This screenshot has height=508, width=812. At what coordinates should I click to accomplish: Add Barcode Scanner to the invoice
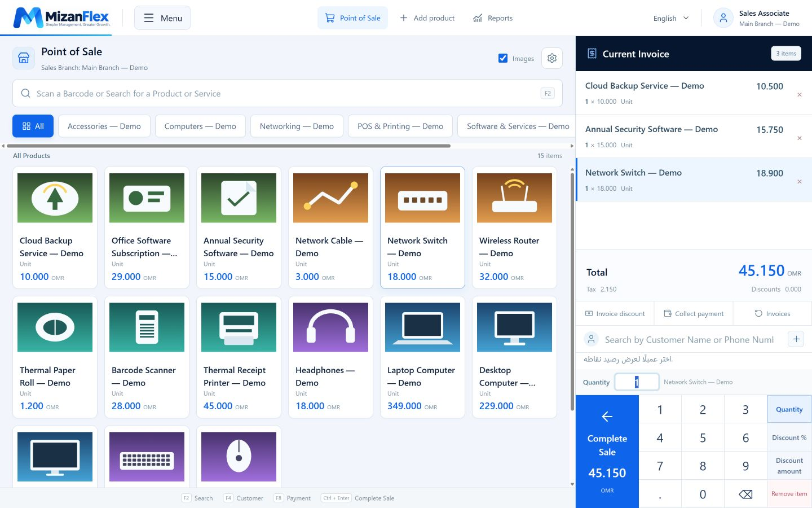pos(147,357)
